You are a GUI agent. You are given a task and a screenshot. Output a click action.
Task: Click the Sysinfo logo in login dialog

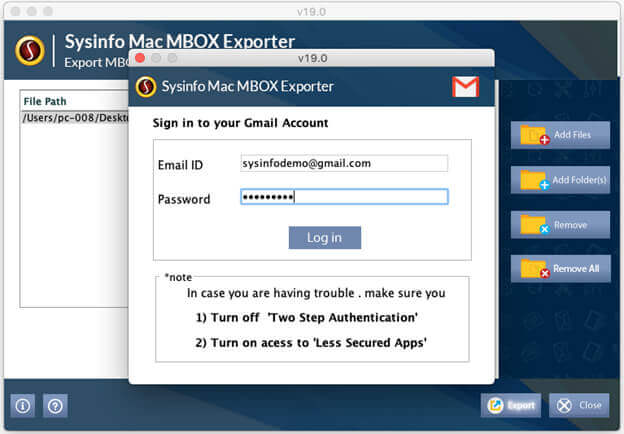click(x=146, y=87)
